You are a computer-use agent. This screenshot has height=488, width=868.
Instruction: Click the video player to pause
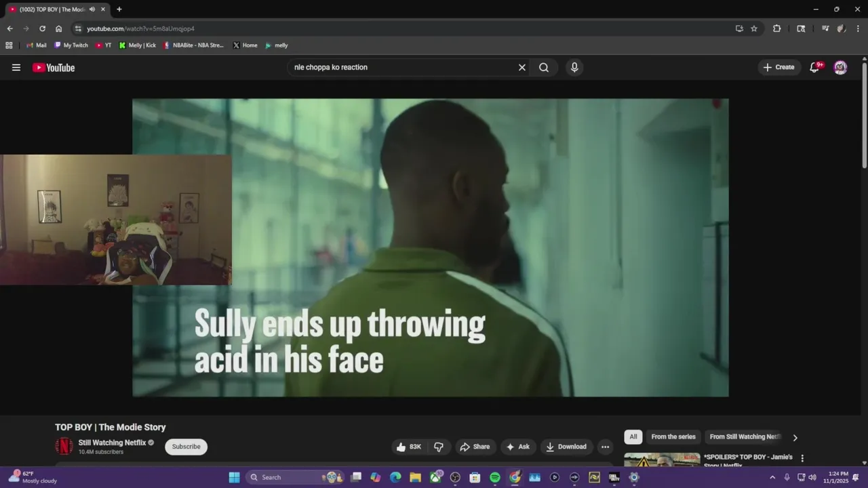(x=431, y=247)
